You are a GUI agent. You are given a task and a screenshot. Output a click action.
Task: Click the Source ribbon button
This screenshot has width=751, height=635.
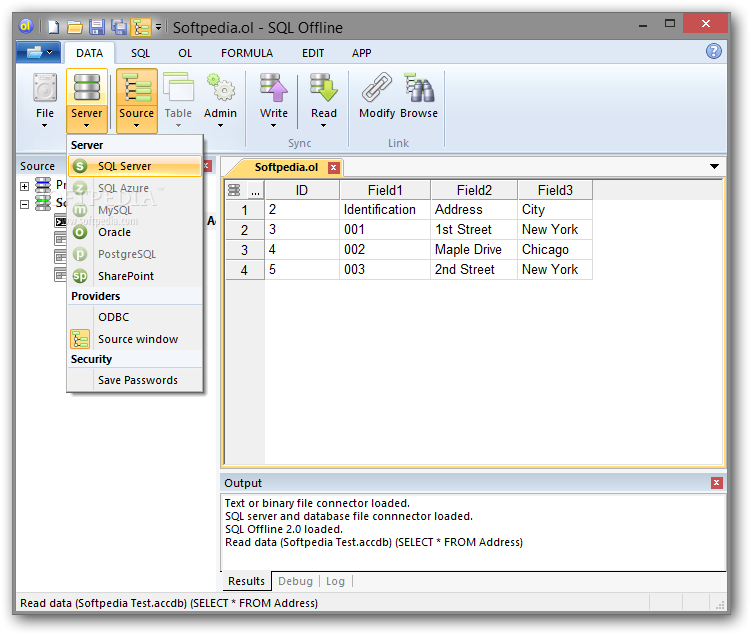pos(137,101)
